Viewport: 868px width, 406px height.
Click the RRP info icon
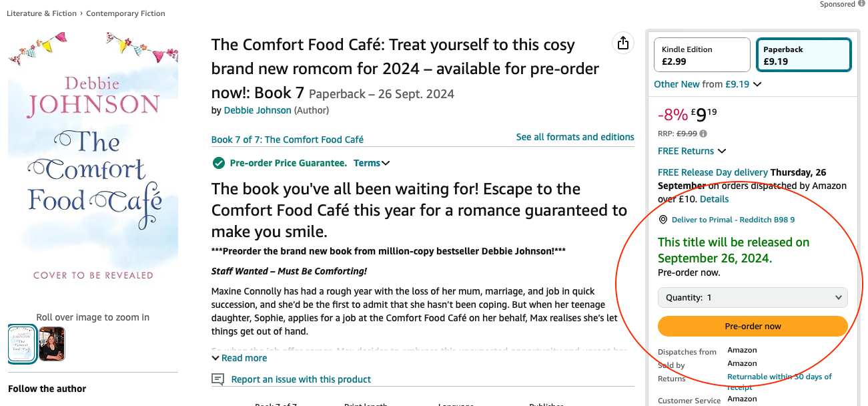pyautogui.click(x=703, y=134)
